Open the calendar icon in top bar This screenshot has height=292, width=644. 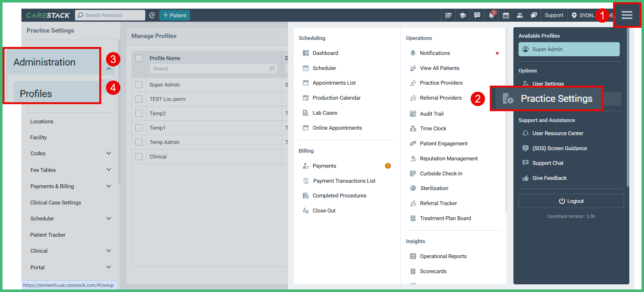(506, 15)
